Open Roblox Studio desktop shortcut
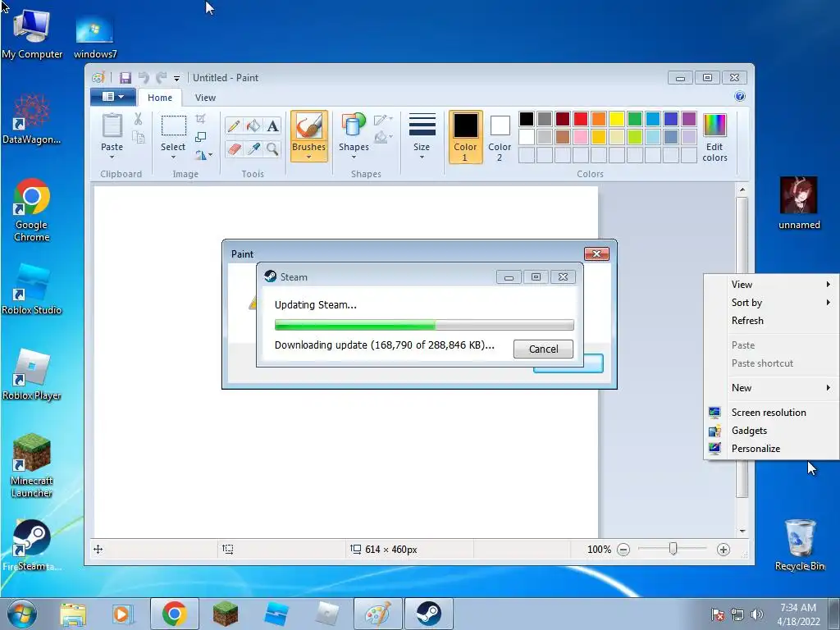 point(32,288)
